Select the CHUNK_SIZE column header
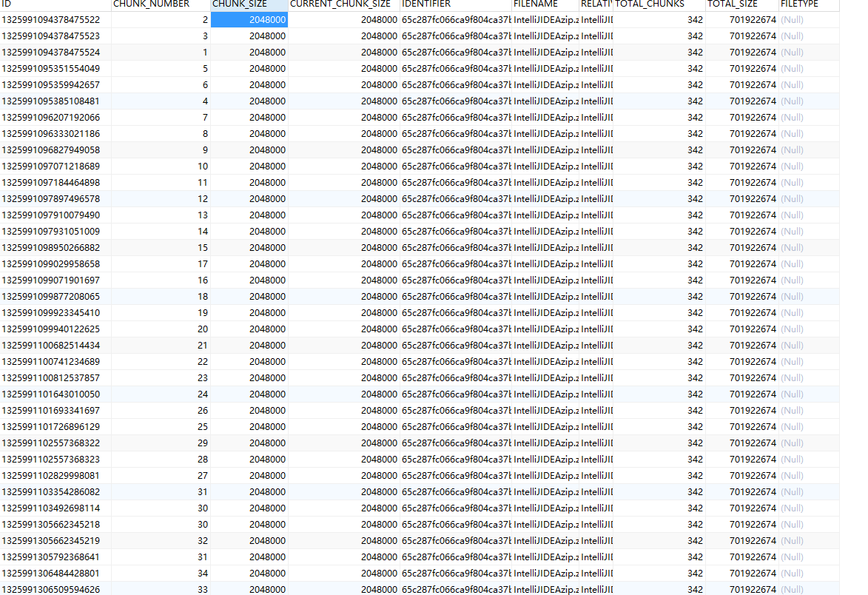868x595 pixels. tap(249, 4)
